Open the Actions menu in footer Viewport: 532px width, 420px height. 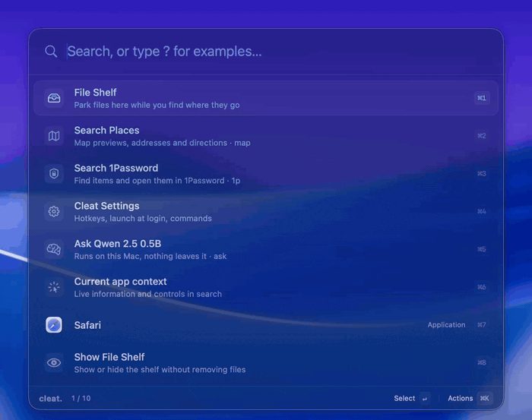(x=460, y=398)
